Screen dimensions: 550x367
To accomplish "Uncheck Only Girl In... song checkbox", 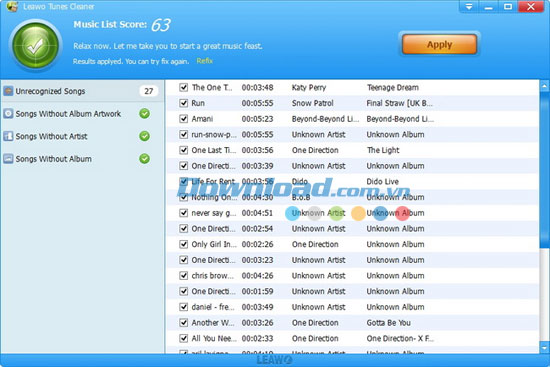I will coord(183,244).
